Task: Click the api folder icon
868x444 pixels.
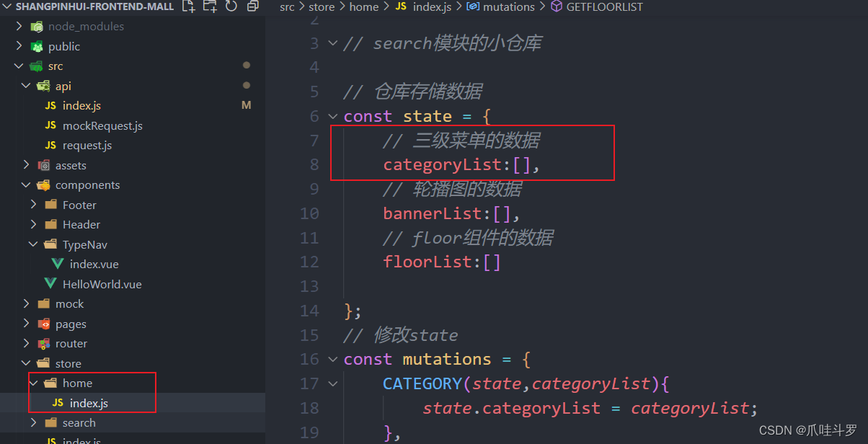Action: pyautogui.click(x=44, y=86)
